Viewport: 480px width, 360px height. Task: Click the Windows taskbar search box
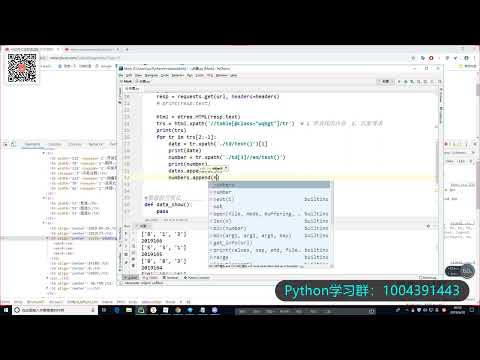click(x=55, y=310)
